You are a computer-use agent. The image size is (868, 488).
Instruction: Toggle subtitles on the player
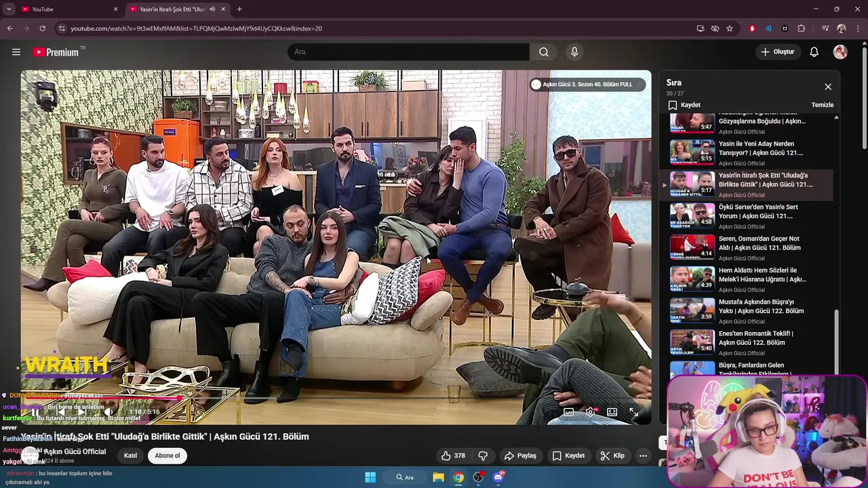(569, 411)
